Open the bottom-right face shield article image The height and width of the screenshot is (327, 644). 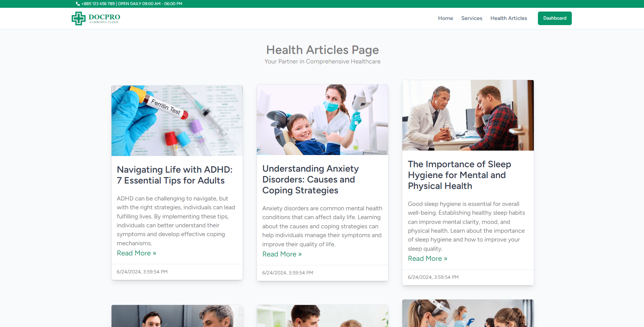(468, 313)
